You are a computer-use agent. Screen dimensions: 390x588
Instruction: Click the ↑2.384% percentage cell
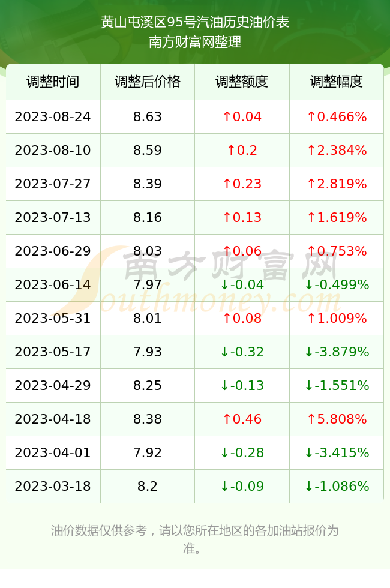337,151
